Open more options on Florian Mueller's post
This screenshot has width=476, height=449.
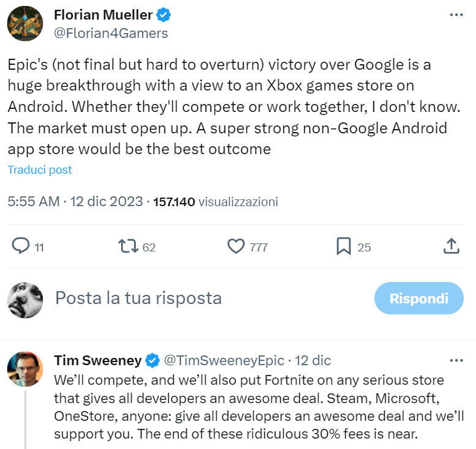pos(456,15)
